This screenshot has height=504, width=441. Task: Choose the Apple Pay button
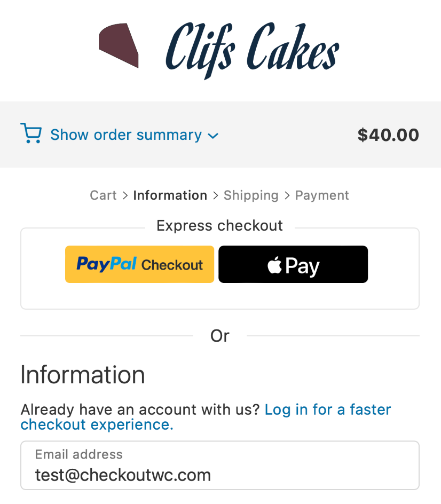pos(293,264)
